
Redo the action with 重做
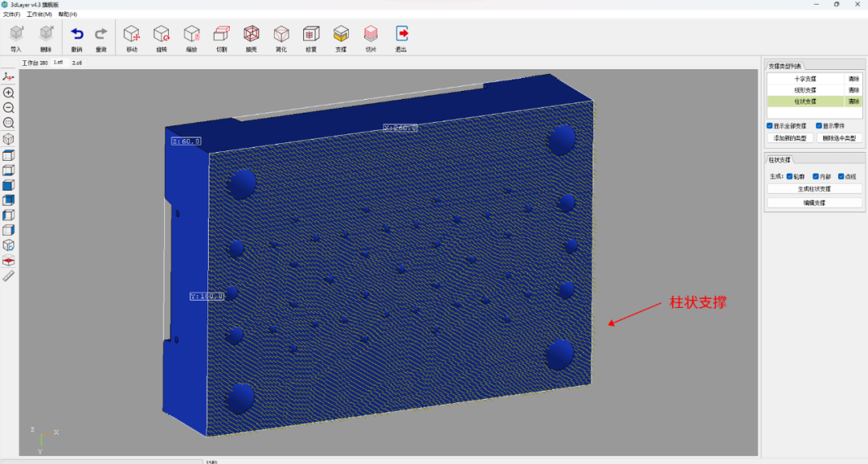(x=100, y=35)
